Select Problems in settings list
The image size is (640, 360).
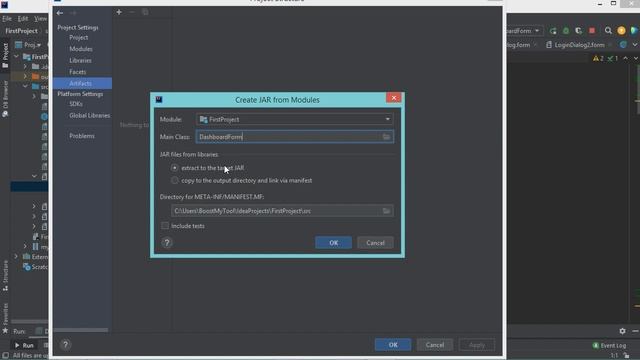[x=82, y=136]
